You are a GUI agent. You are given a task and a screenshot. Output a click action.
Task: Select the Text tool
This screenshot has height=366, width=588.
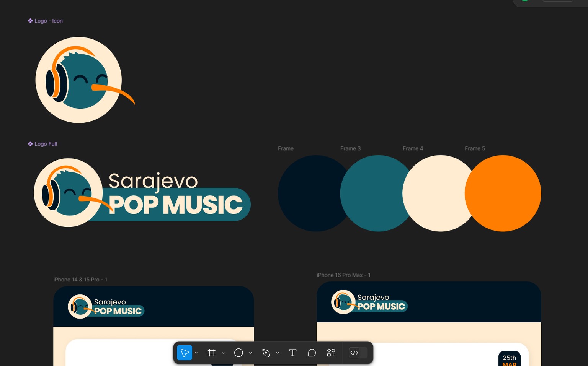293,353
